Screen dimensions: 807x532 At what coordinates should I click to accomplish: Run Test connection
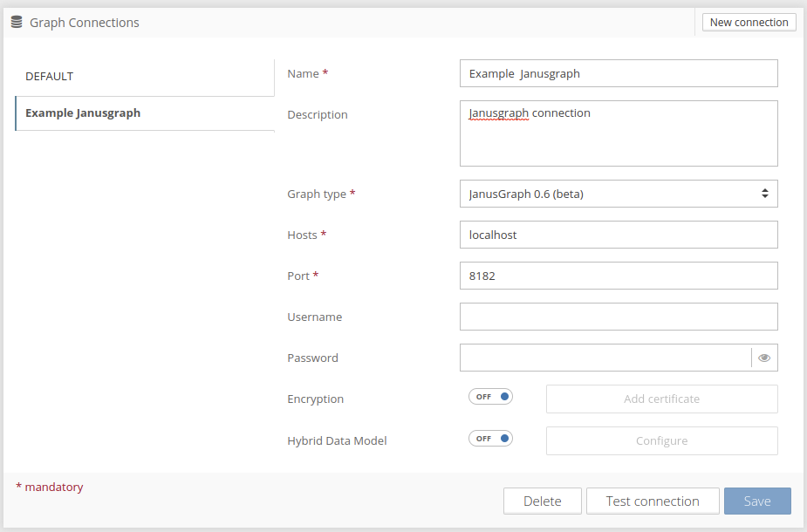[653, 501]
